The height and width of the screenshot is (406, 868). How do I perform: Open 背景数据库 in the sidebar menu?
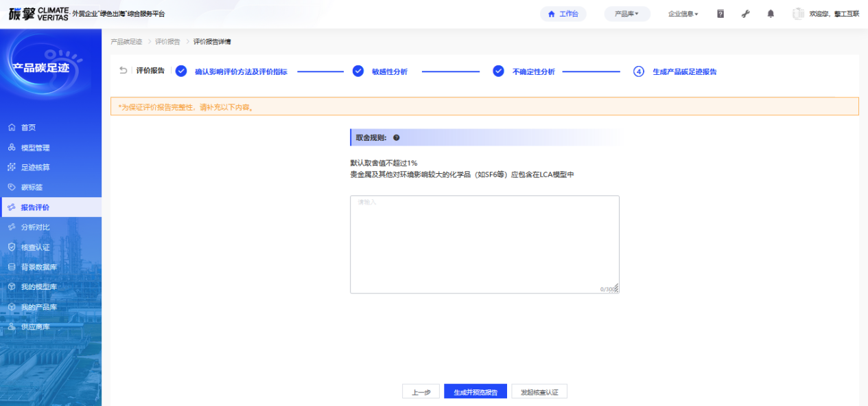point(38,267)
